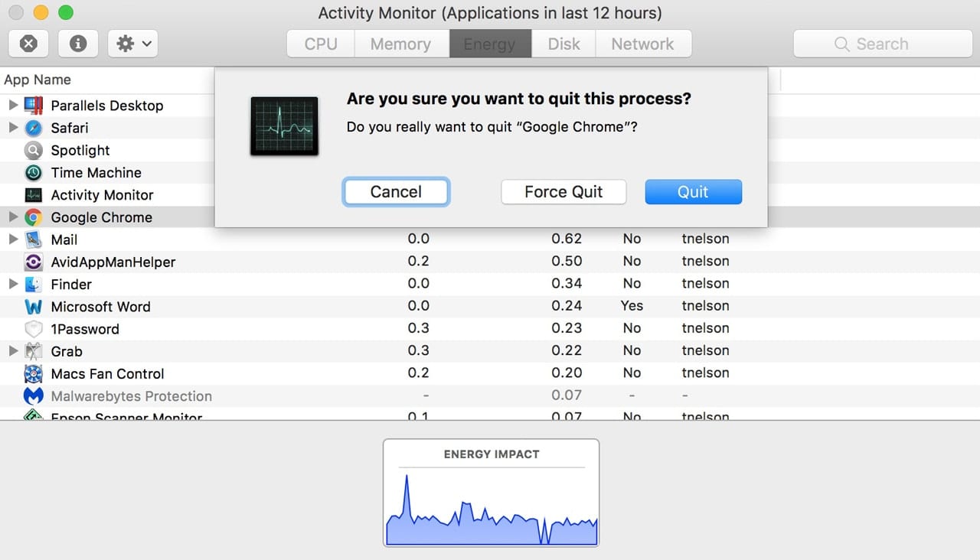Click the process info toolbar icon
The height and width of the screenshot is (560, 980).
click(x=78, y=44)
